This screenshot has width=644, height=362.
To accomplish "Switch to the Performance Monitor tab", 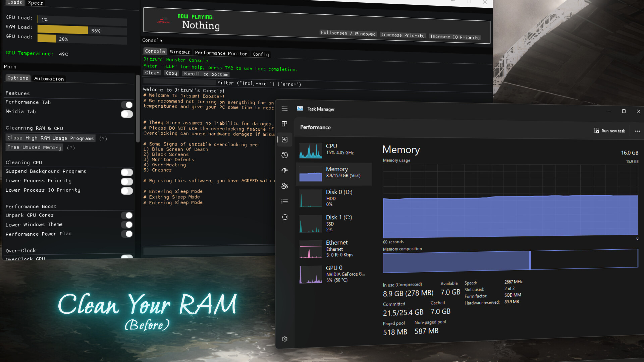I will pyautogui.click(x=221, y=53).
